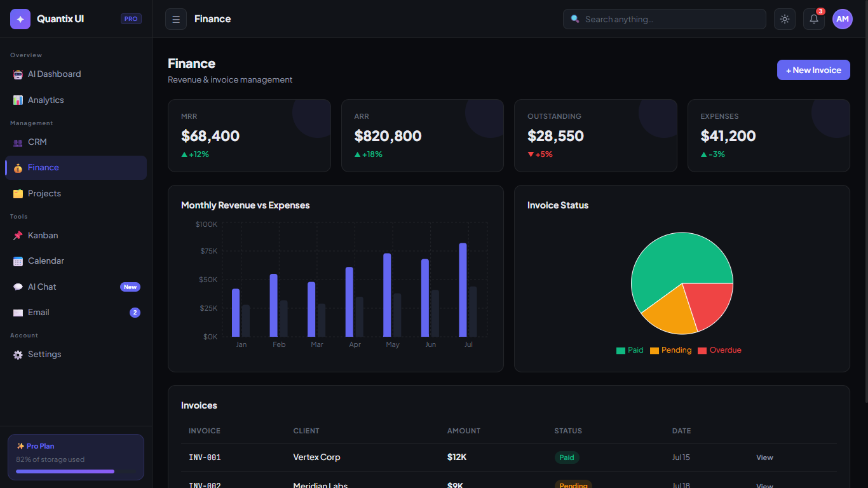Click the Search anything field
The width and height of the screenshot is (868, 488).
(664, 19)
